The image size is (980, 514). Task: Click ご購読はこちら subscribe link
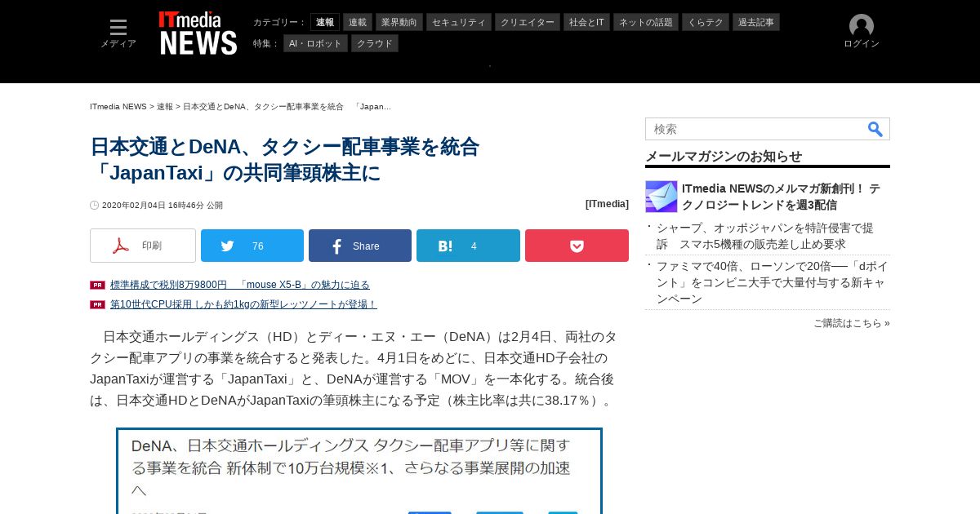pyautogui.click(x=852, y=323)
